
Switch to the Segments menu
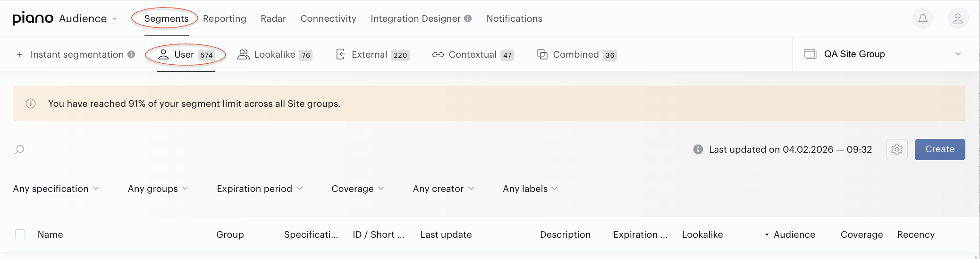[166, 18]
